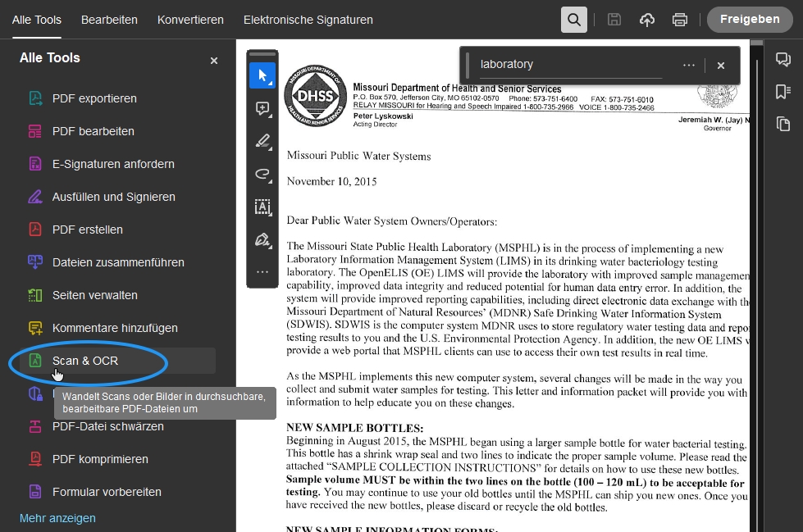Open the comments panel icon

(783, 60)
